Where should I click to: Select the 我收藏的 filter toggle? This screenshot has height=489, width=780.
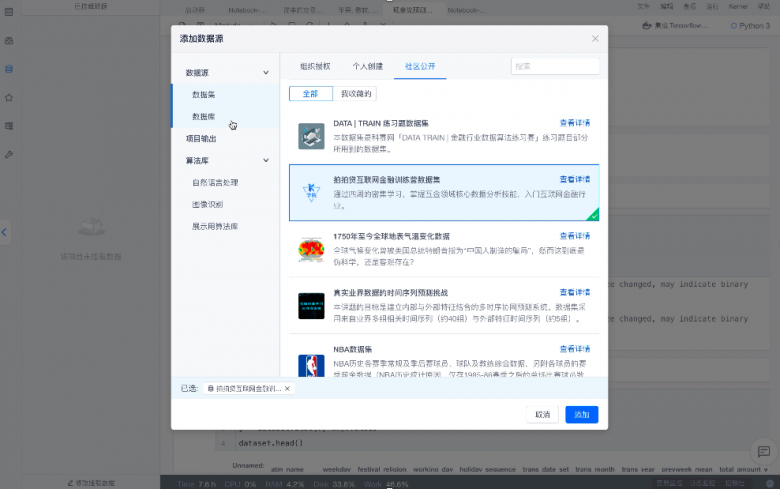click(x=356, y=94)
